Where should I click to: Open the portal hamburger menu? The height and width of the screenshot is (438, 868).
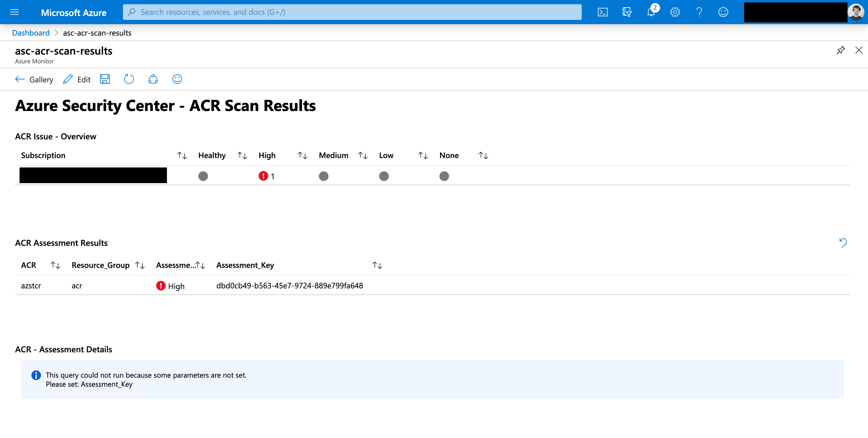coord(14,12)
